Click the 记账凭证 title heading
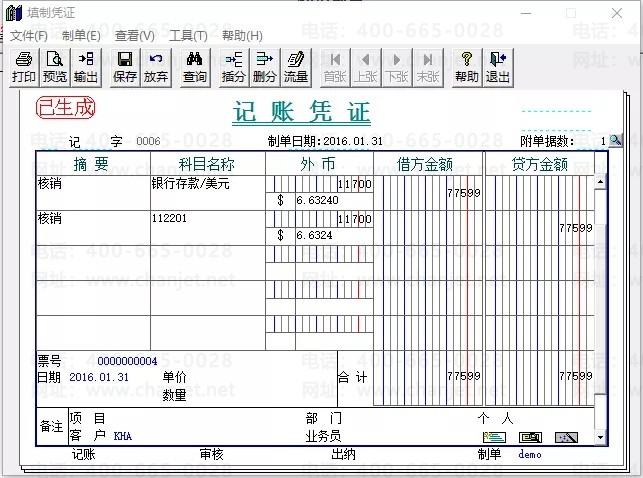Image resolution: width=643 pixels, height=478 pixels. tap(301, 112)
